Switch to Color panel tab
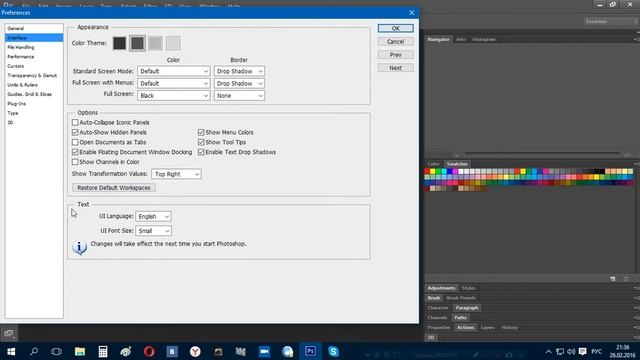The image size is (640, 360). [433, 164]
